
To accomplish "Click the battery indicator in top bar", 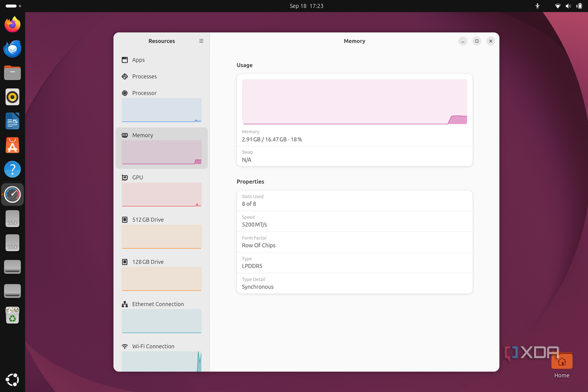I will click(579, 6).
